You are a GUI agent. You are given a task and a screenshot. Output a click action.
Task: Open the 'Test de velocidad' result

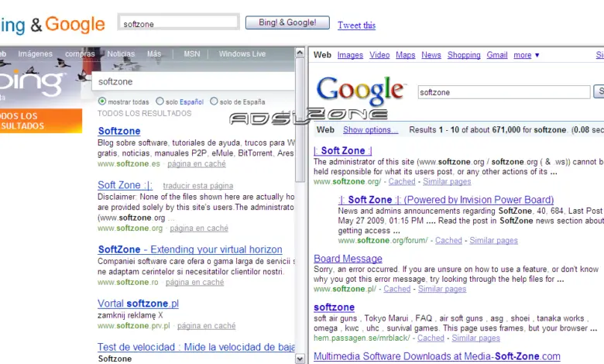(196, 347)
